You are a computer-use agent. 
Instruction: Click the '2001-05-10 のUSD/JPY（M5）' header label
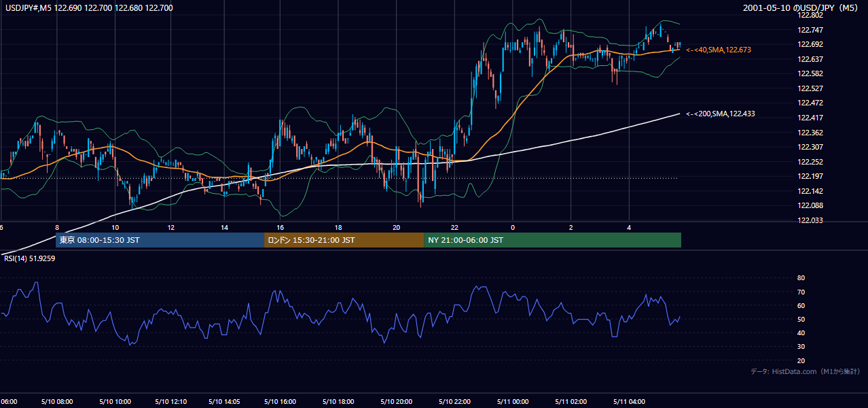[x=801, y=7]
